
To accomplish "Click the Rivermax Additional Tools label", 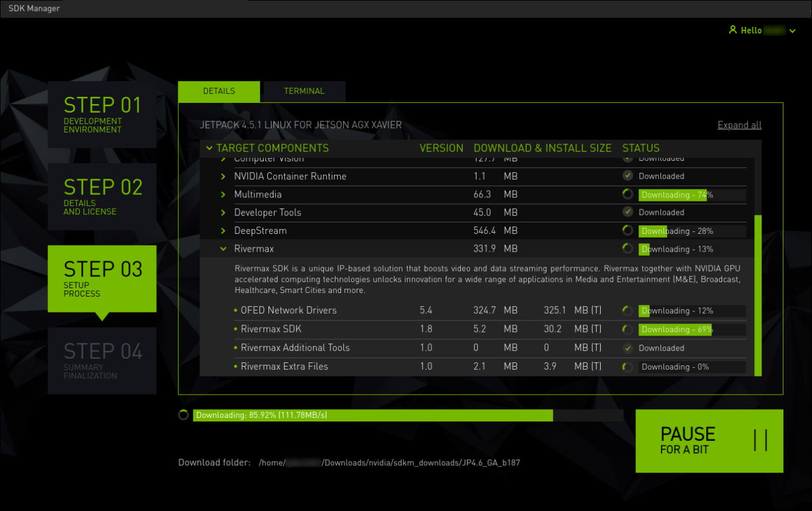I will (295, 348).
